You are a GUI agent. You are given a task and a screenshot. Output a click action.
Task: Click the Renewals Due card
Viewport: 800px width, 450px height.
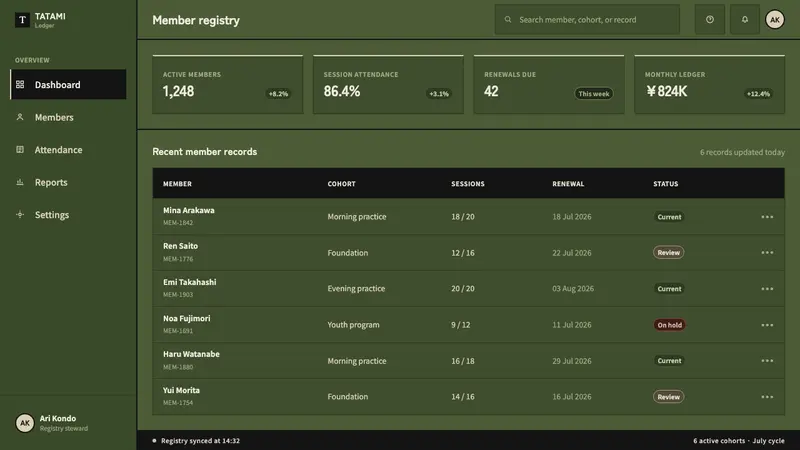[549, 84]
